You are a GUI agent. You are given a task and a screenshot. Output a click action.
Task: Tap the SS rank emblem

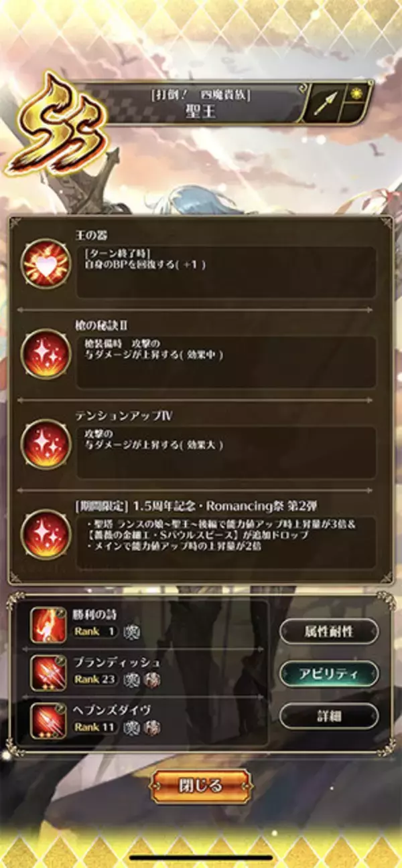coord(58,124)
